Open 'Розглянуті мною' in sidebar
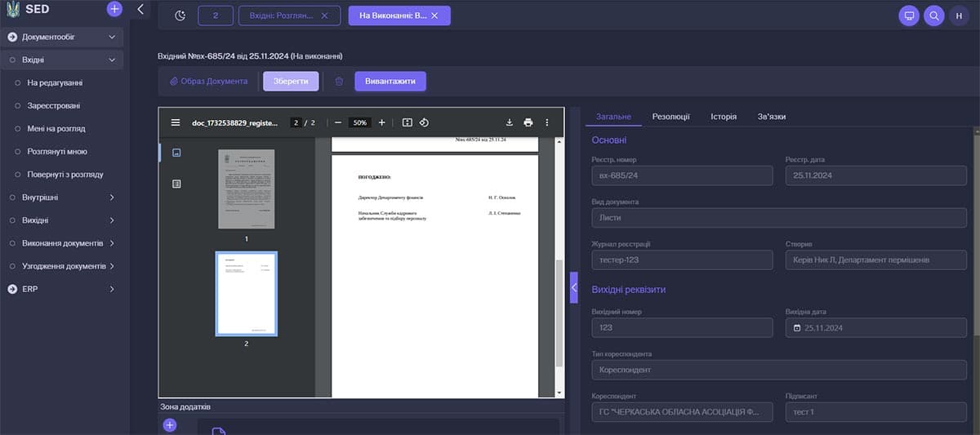This screenshot has width=980, height=435. pyautogui.click(x=57, y=151)
